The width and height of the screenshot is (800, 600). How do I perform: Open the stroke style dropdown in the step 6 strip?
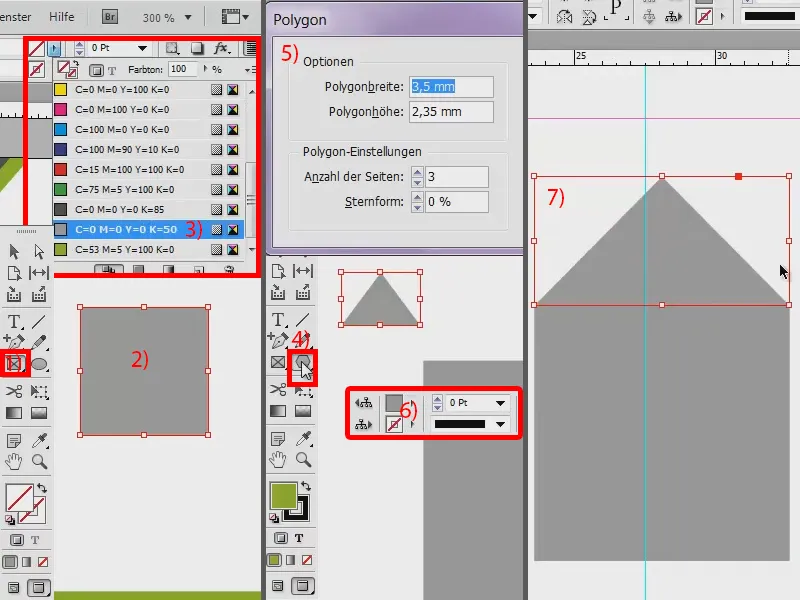pyautogui.click(x=500, y=424)
